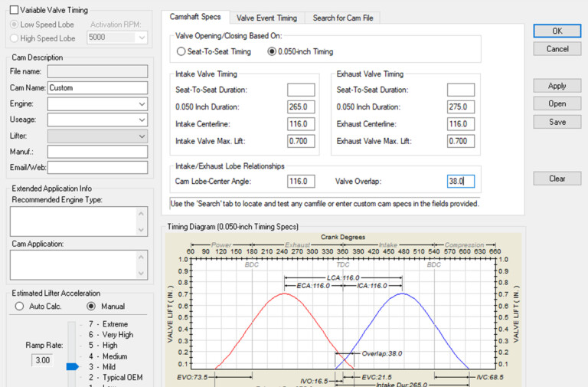This screenshot has height=387, width=588.
Task: Click ramp rate label 6 - Very High
Action: coord(111,334)
